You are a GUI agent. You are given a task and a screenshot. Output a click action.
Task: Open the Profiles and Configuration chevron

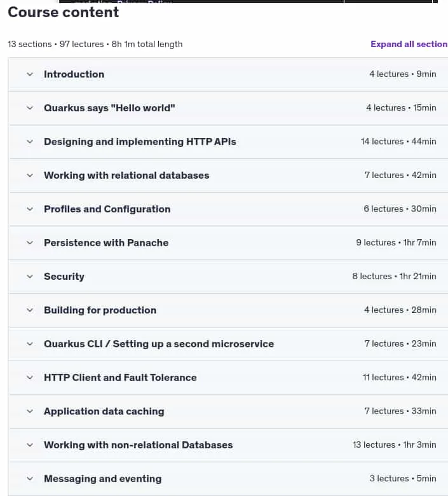30,209
